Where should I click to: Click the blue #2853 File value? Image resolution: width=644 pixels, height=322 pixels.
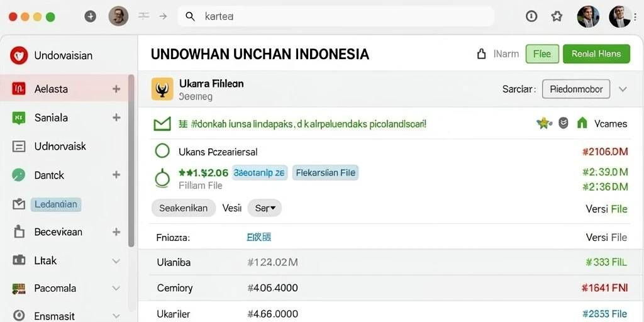(605, 314)
